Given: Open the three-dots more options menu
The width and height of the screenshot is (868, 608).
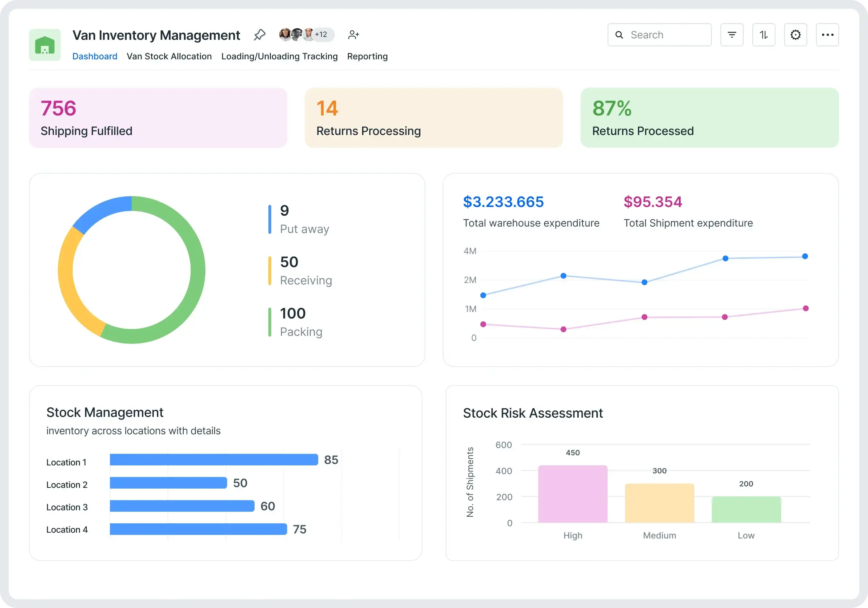Looking at the screenshot, I should pyautogui.click(x=827, y=35).
